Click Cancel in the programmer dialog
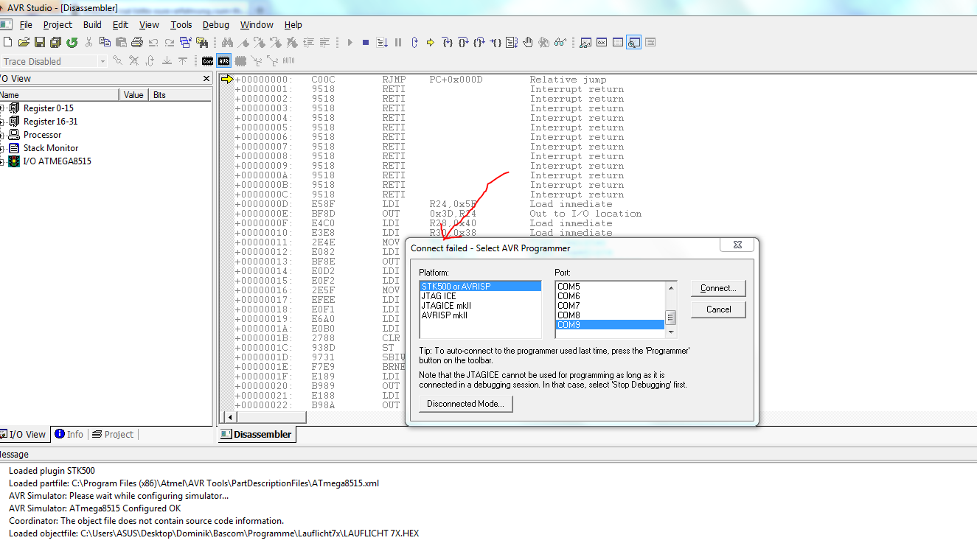977x560 pixels. coord(718,309)
